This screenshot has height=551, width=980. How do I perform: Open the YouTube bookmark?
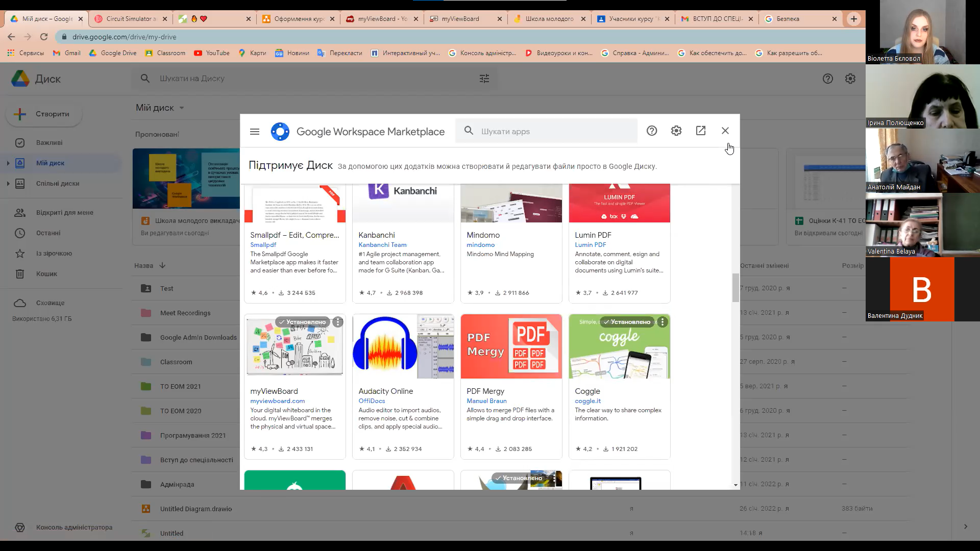click(212, 53)
